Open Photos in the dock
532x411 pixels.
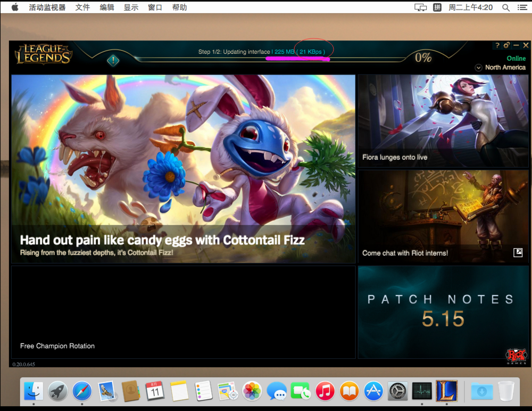tap(252, 391)
